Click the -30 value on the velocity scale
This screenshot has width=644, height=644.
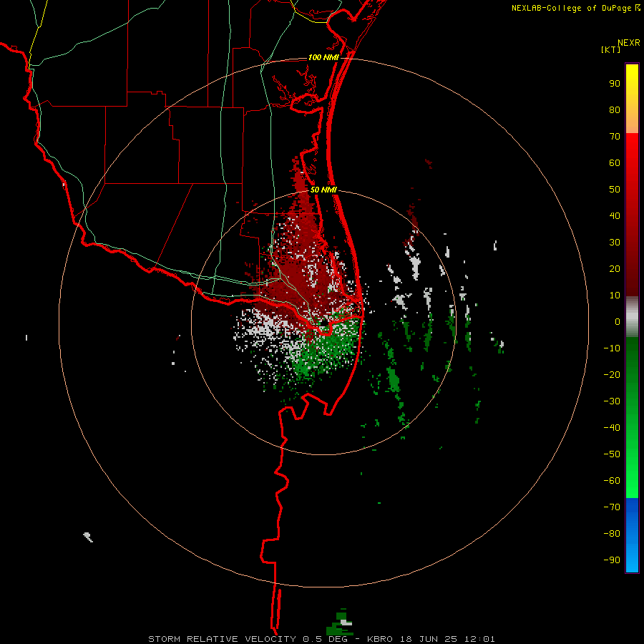(612, 401)
